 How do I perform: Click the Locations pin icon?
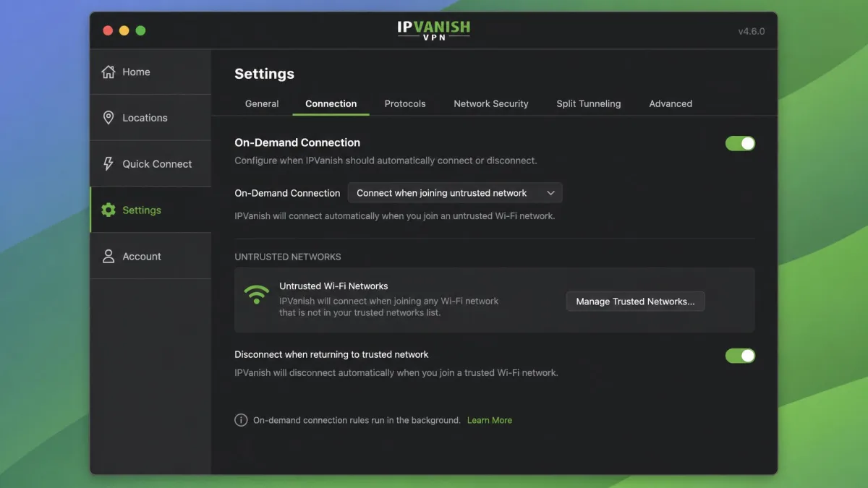coord(109,118)
